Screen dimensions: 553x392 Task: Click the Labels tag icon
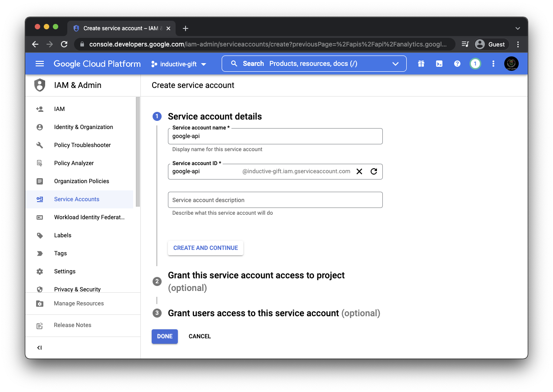click(x=40, y=235)
